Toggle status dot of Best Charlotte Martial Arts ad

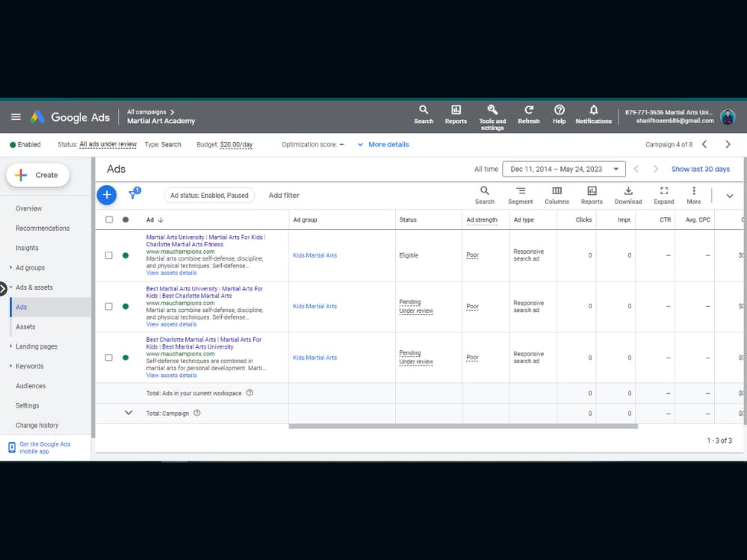point(125,357)
